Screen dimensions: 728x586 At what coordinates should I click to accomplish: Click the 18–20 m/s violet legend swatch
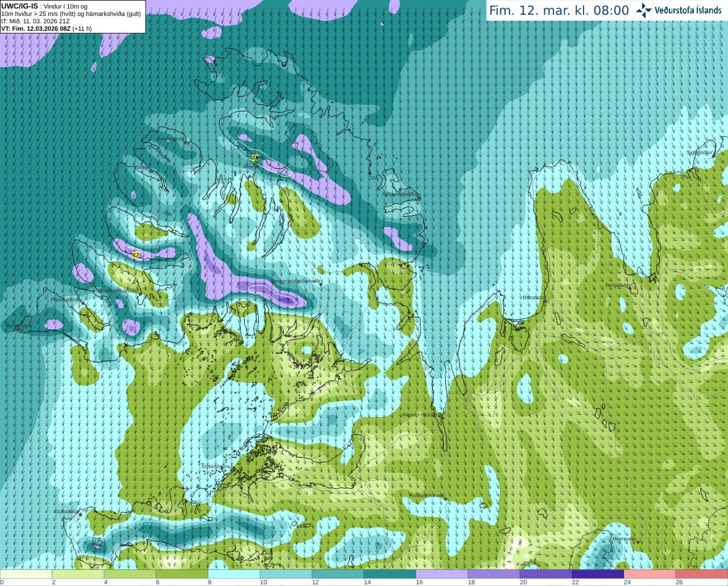(494, 574)
